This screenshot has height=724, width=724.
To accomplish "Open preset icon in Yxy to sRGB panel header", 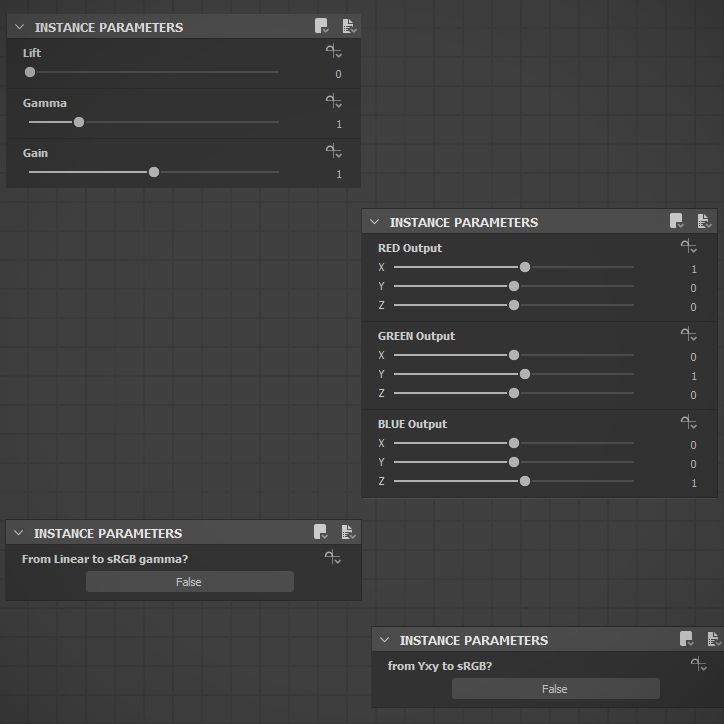I will coord(687,639).
